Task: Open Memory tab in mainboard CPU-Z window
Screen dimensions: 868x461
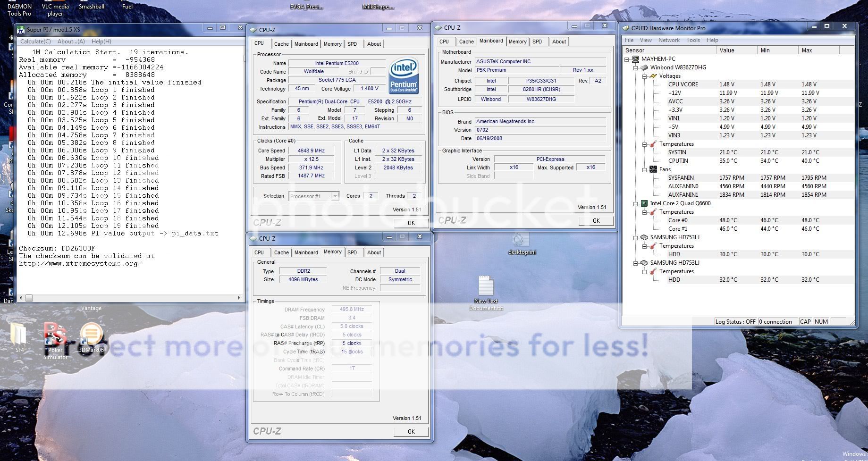Action: [x=517, y=42]
